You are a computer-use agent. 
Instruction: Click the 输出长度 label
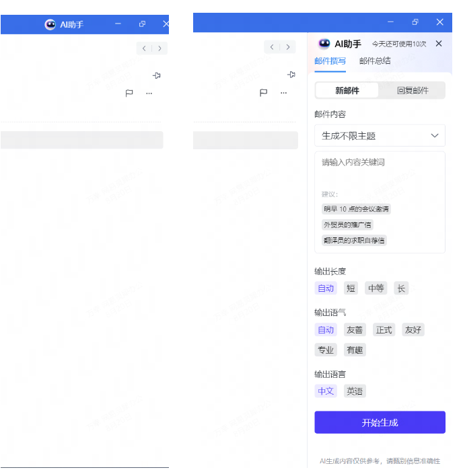pos(330,272)
